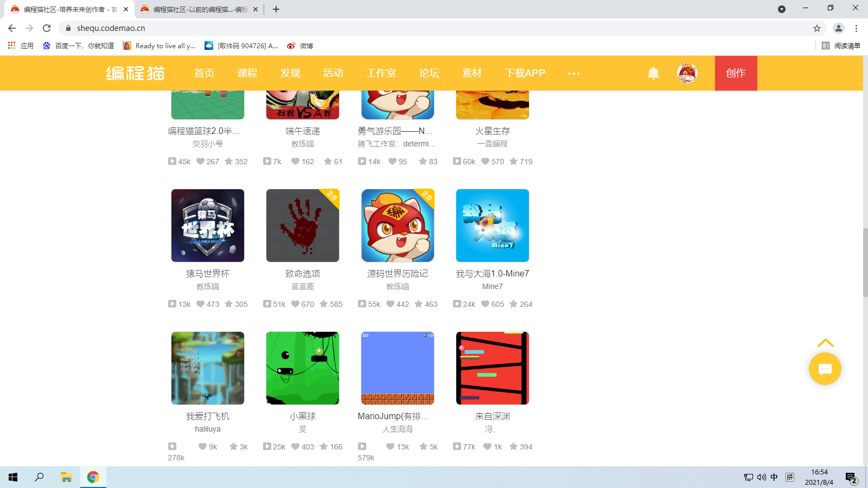Click the title 火星生存

click(493, 131)
